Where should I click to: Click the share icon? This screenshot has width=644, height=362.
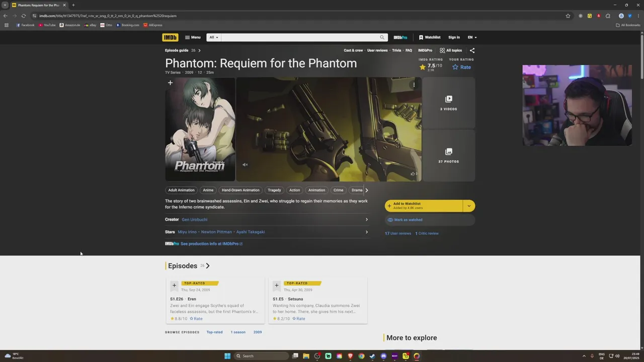pyautogui.click(x=472, y=50)
